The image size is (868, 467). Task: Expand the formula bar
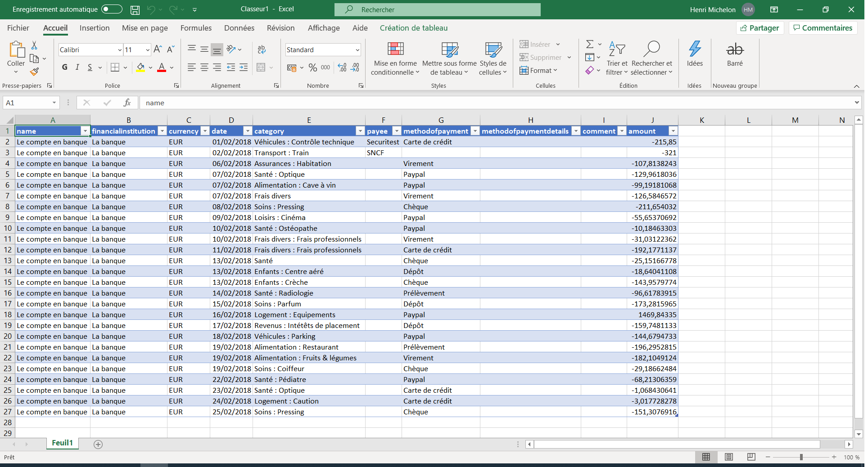coord(857,103)
